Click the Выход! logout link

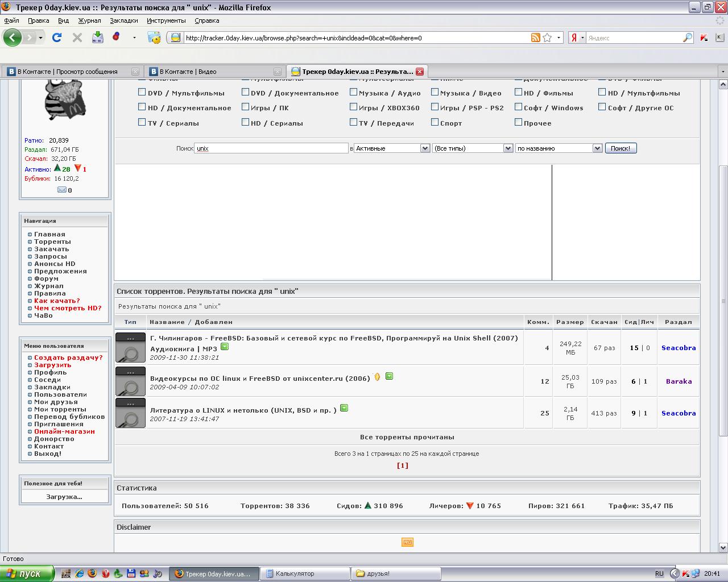pos(48,454)
